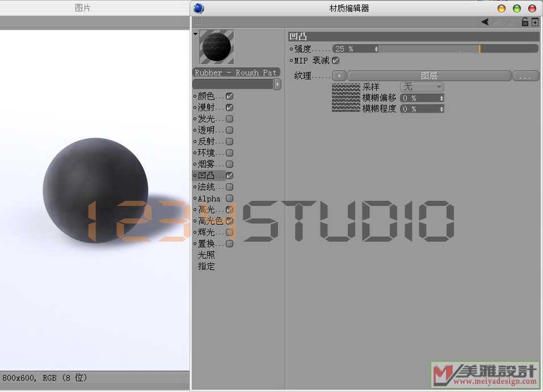The height and width of the screenshot is (392, 543).
Task: Toggle the 高光色 channel checkbox
Action: coord(229,221)
